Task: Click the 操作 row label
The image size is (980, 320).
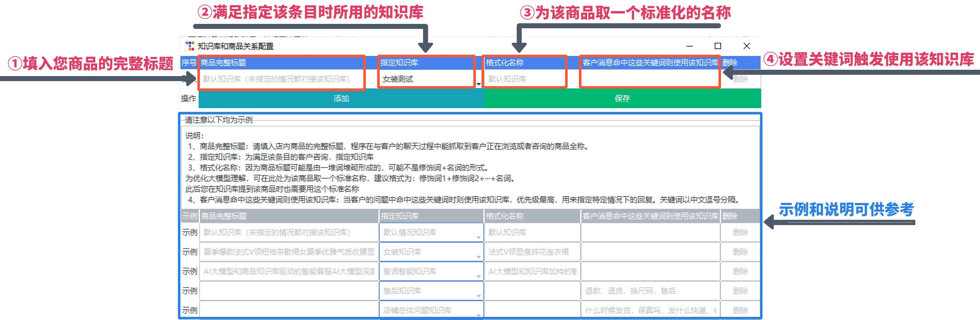Action: [x=189, y=99]
